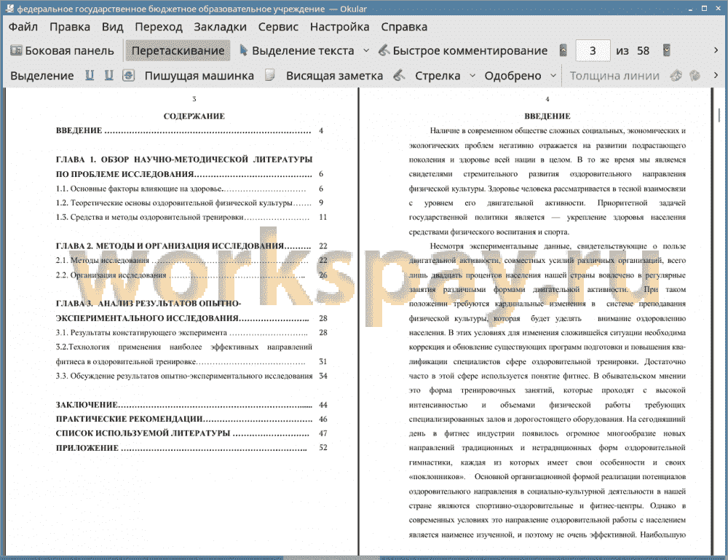
Task: Select the Выделение текста tool
Action: [296, 51]
